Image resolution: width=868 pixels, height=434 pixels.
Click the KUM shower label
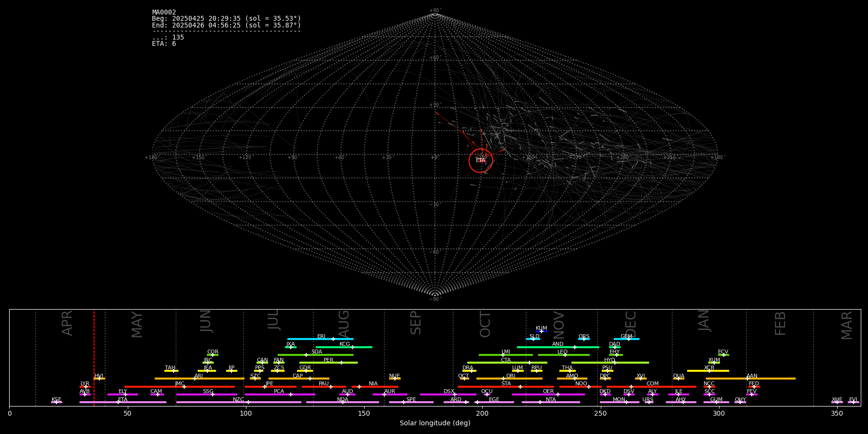(542, 328)
